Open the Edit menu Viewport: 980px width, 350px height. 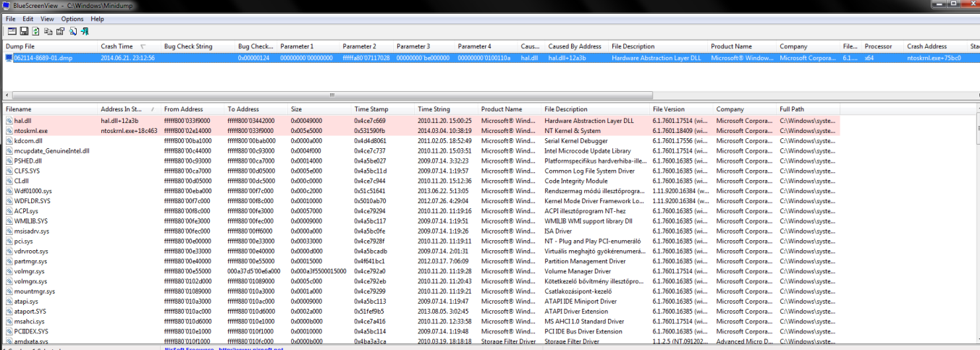pyautogui.click(x=28, y=19)
